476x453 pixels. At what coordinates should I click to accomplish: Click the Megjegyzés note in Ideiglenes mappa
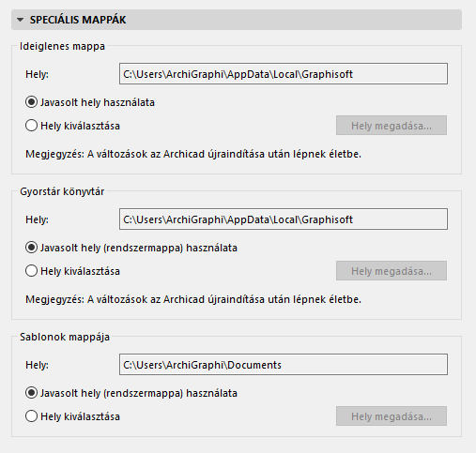193,154
